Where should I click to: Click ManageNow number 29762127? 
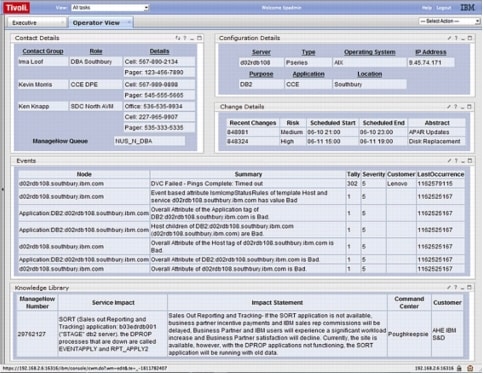[37, 334]
